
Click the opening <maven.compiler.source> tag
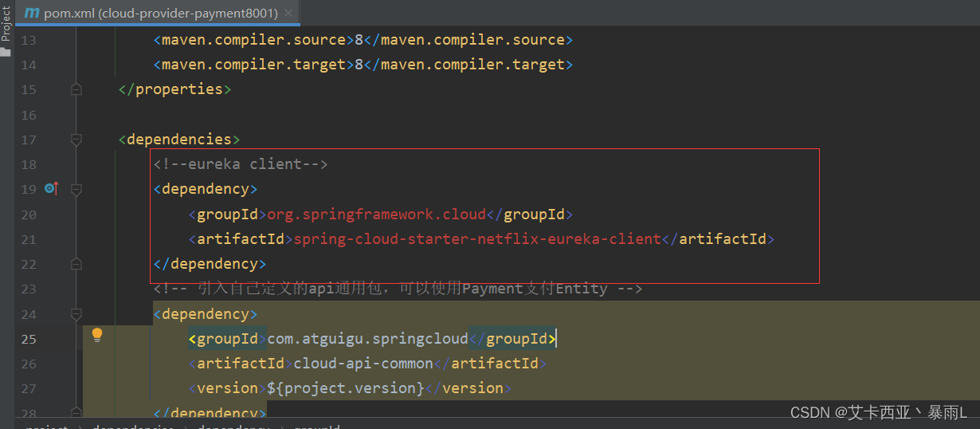[x=253, y=40]
